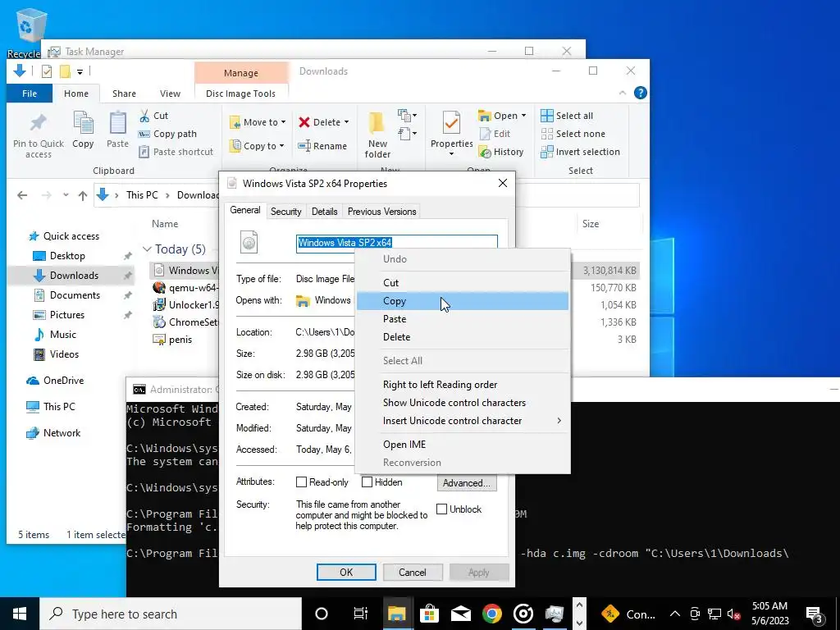Choose Delete in the context menu
840x630 pixels.
click(x=462, y=337)
